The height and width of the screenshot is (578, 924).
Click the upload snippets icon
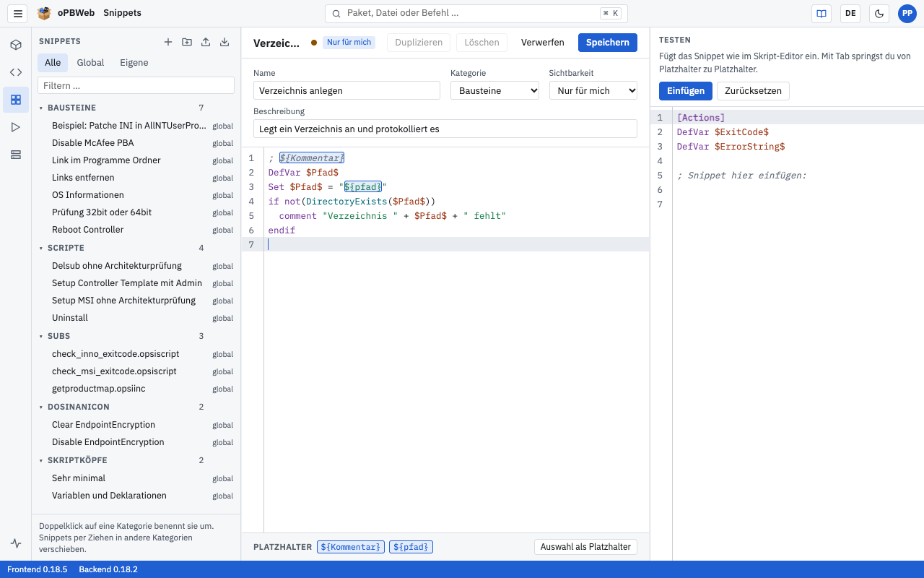[x=206, y=42]
